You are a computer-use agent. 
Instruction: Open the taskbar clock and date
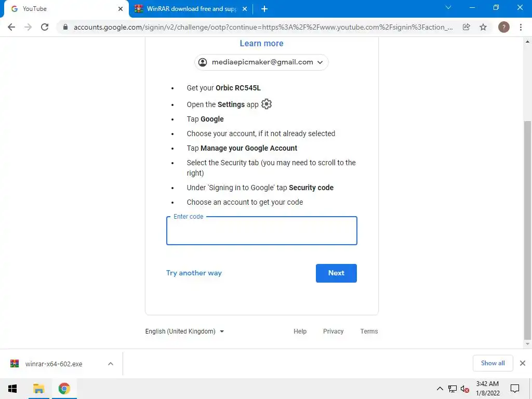487,389
